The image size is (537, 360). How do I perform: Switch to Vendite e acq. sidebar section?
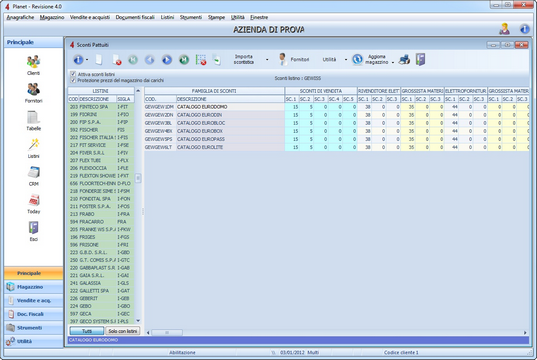point(34,300)
